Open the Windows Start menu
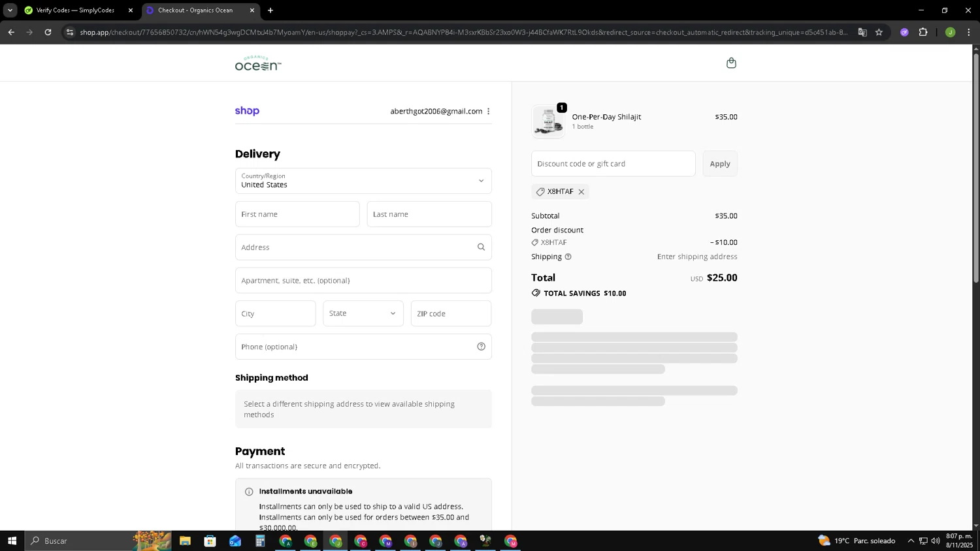Viewport: 980px width, 551px height. (12, 541)
